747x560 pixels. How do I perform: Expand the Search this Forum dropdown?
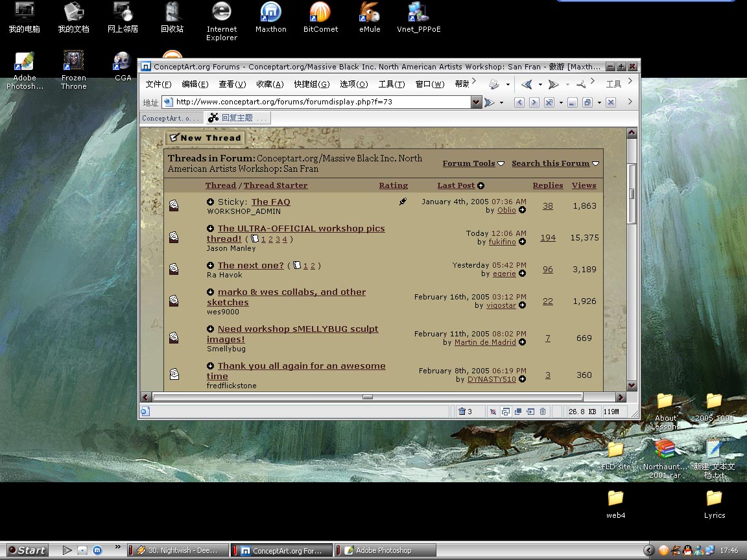(556, 163)
